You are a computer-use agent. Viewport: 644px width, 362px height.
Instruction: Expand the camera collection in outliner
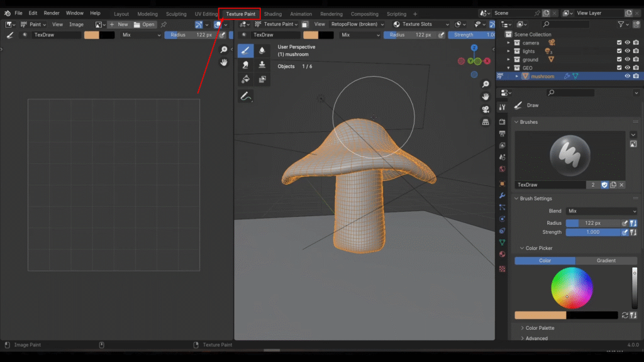click(508, 43)
